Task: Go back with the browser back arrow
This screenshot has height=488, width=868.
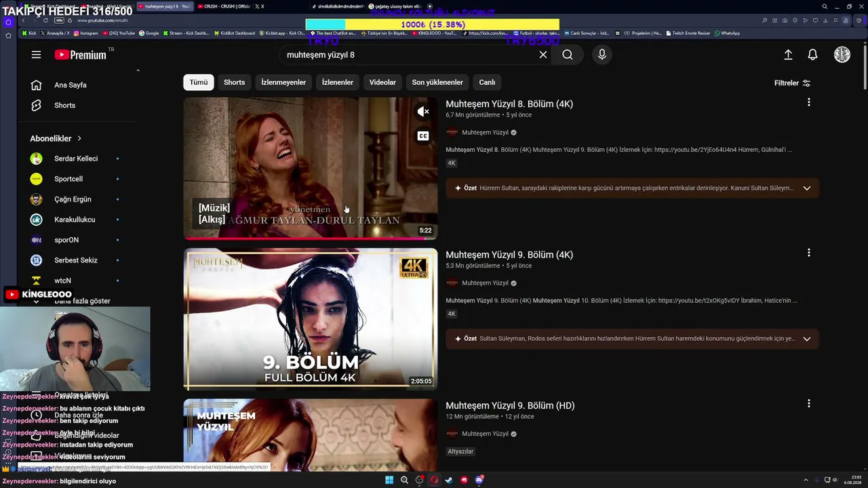Action: [23, 20]
